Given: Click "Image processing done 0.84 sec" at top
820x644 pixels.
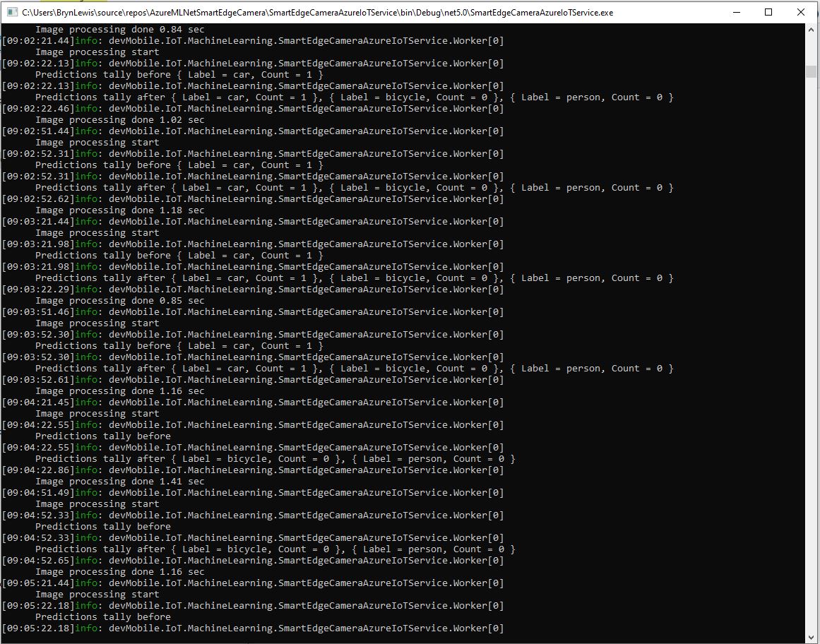Looking at the screenshot, I should tap(119, 30).
